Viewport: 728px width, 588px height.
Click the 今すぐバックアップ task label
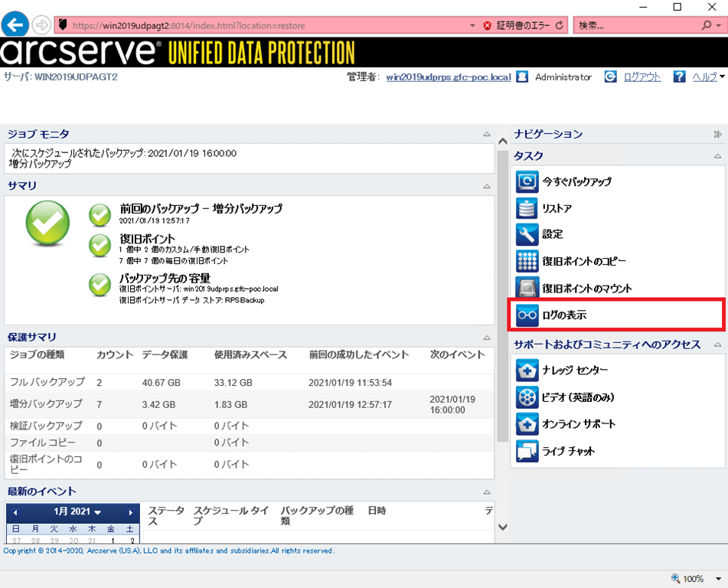(x=576, y=181)
